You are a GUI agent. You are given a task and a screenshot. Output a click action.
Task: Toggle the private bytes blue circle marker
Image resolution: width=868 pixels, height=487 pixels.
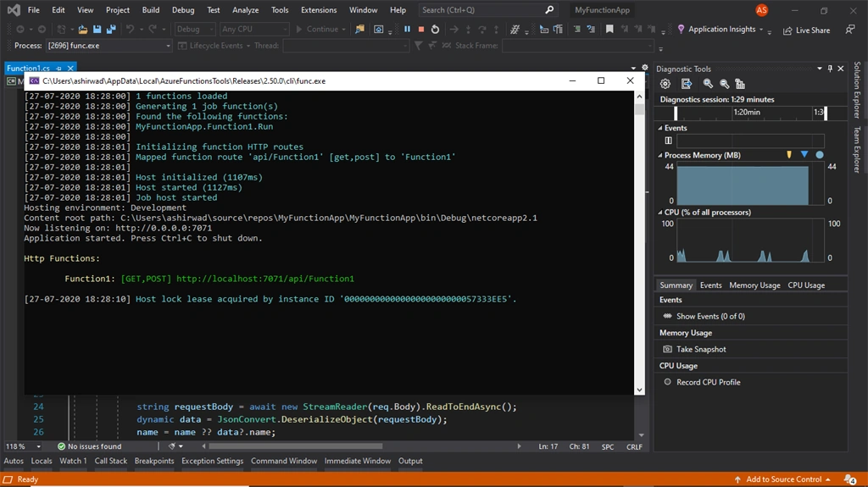[x=820, y=155]
